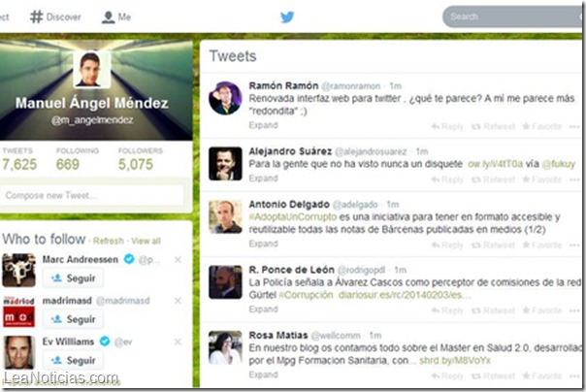The height and width of the screenshot is (392, 586).
Task: Follow Ev Williams with Seguir
Action: (x=73, y=361)
